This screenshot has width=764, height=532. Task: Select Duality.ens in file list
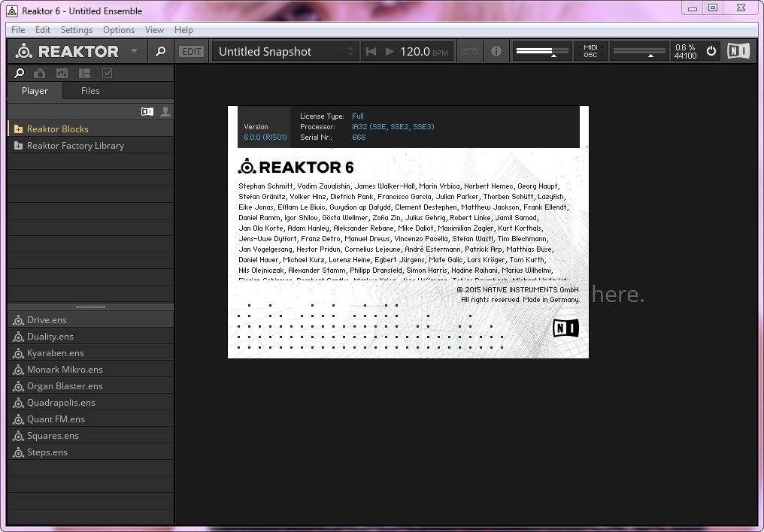click(x=91, y=337)
